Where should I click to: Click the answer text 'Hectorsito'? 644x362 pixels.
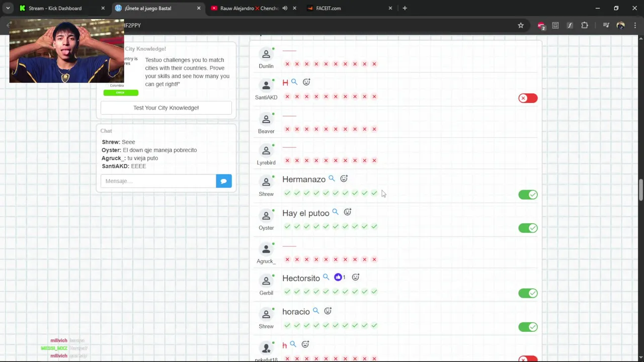(x=301, y=278)
